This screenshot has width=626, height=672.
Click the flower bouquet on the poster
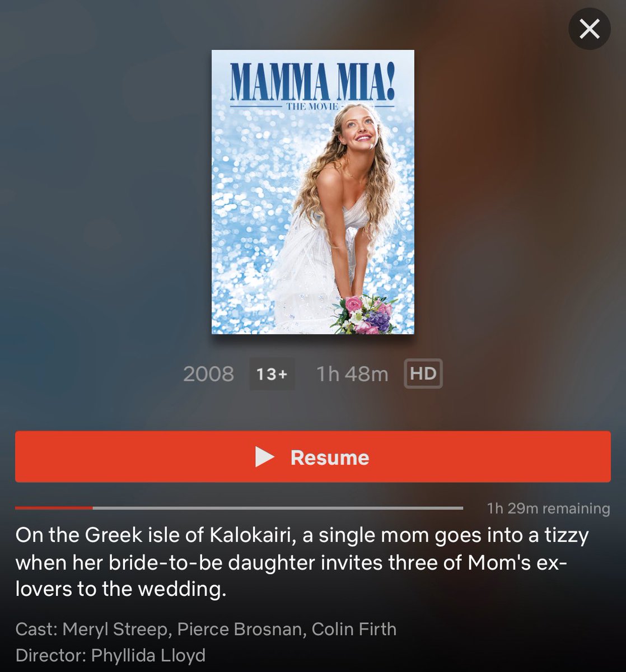click(362, 314)
